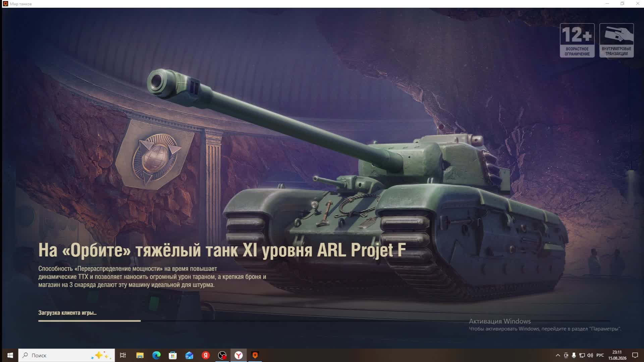Switch input language via "РУС"
The width and height of the screenshot is (644, 362).
[x=600, y=355]
